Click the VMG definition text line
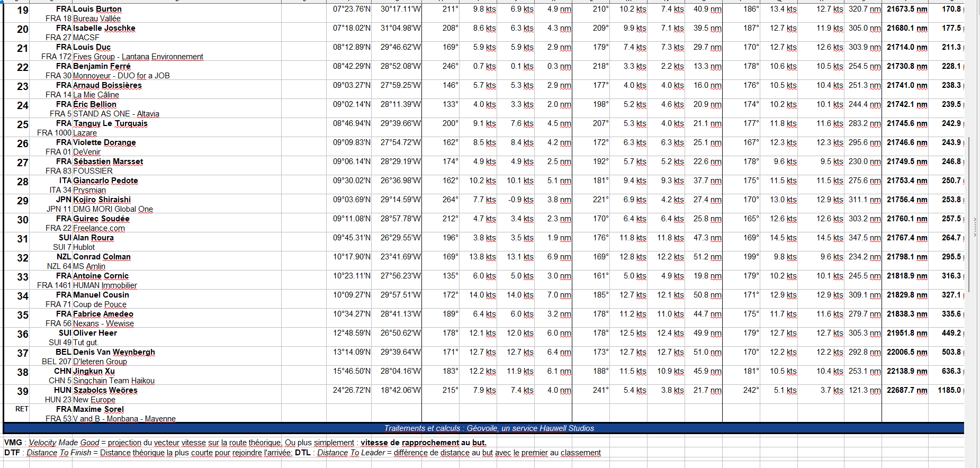This screenshot has width=980, height=468. click(x=245, y=443)
